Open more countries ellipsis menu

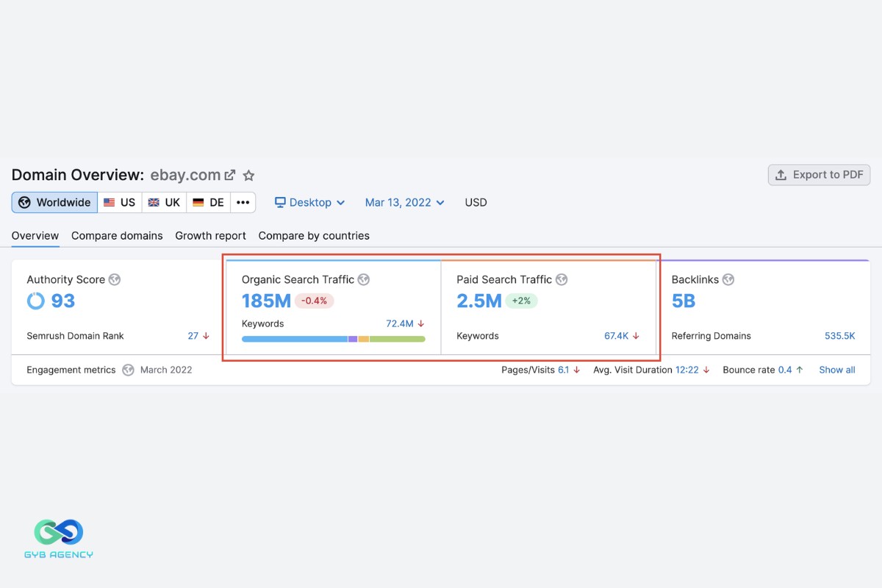(243, 202)
